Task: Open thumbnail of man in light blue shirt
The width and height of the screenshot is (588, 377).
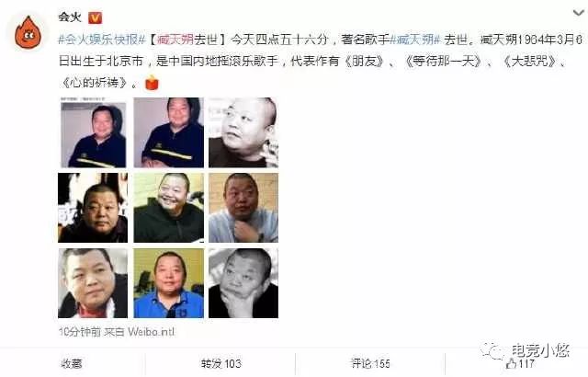Action: pos(243,208)
